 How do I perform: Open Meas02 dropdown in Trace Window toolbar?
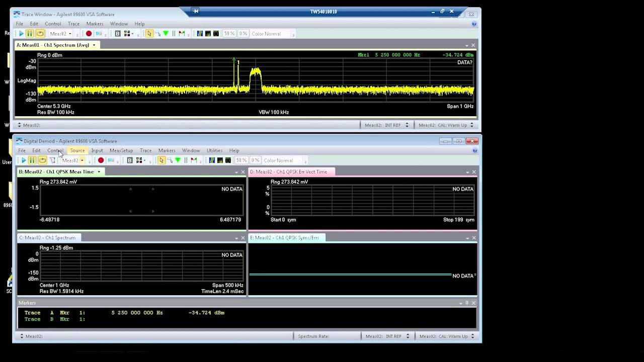70,34
